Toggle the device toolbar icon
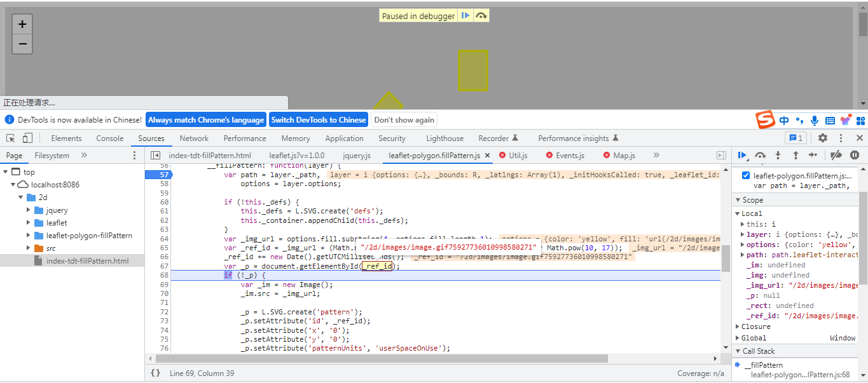Screen dimensions: 868x383 tap(27, 138)
